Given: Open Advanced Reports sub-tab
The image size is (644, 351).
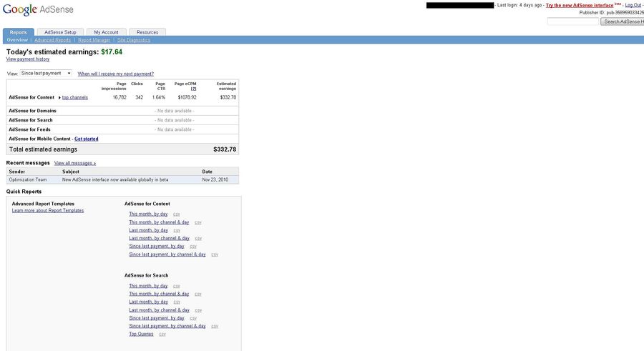Looking at the screenshot, I should (52, 40).
